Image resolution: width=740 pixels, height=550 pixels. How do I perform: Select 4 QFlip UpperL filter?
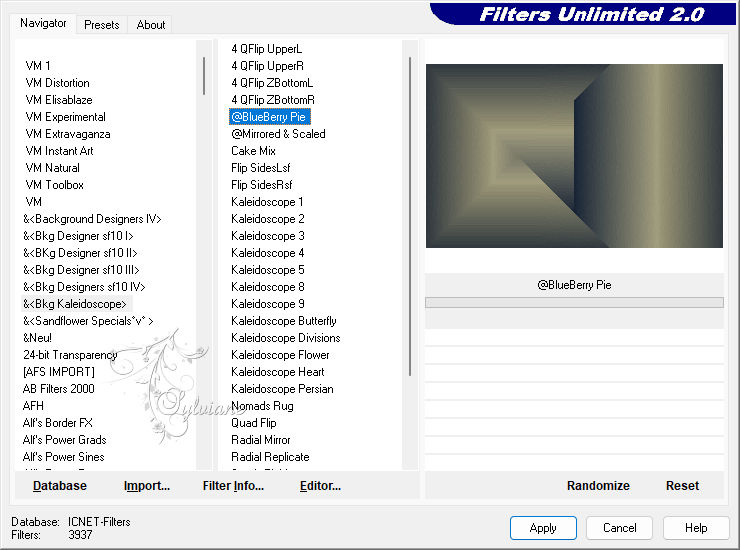click(x=266, y=49)
